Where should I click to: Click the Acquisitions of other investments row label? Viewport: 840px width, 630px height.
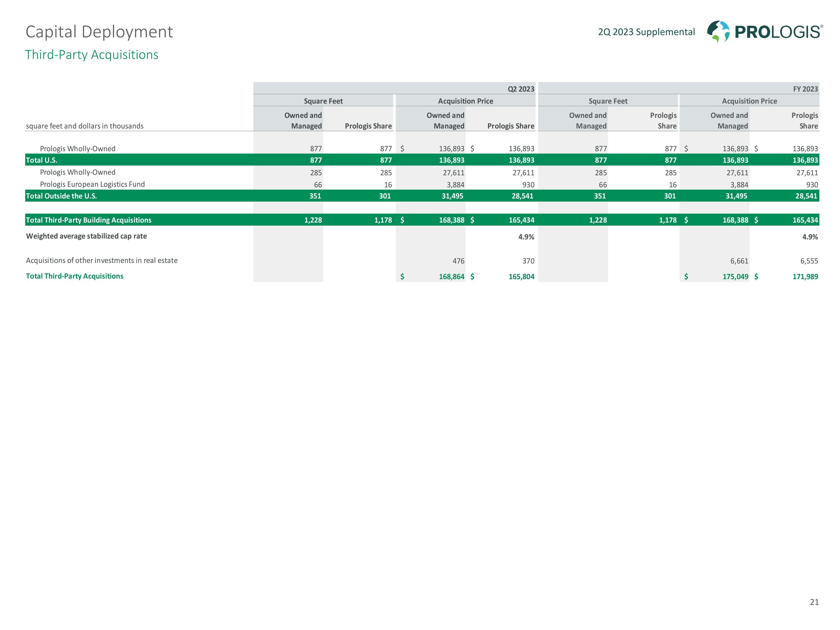point(101,260)
